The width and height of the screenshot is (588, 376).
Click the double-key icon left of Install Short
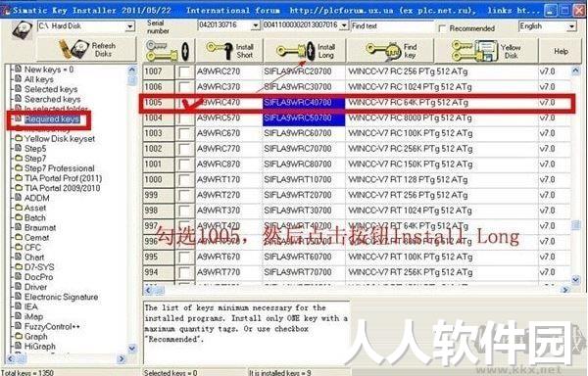click(x=169, y=51)
